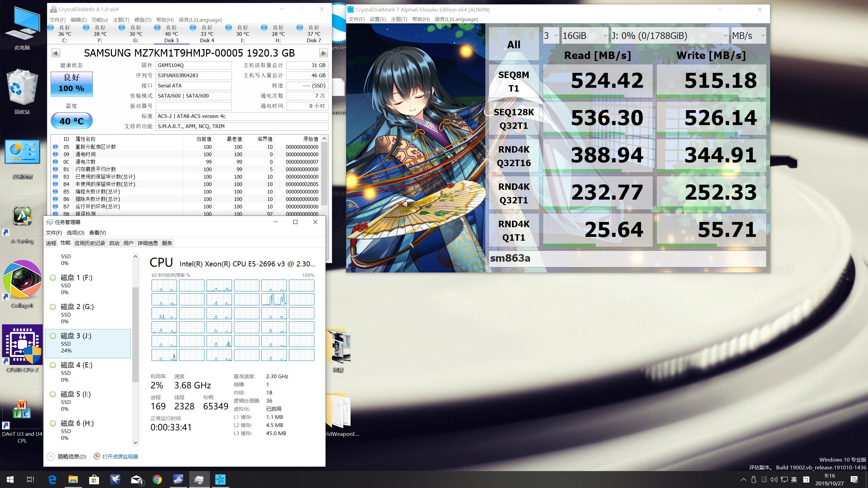
Task: Open Google Chrome from taskbar
Action: 157,480
